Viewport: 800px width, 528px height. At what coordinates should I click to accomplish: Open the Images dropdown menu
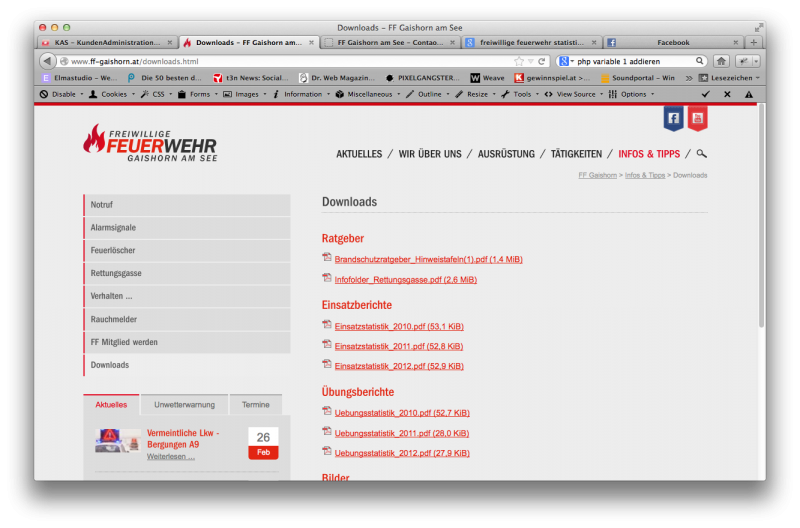(245, 94)
